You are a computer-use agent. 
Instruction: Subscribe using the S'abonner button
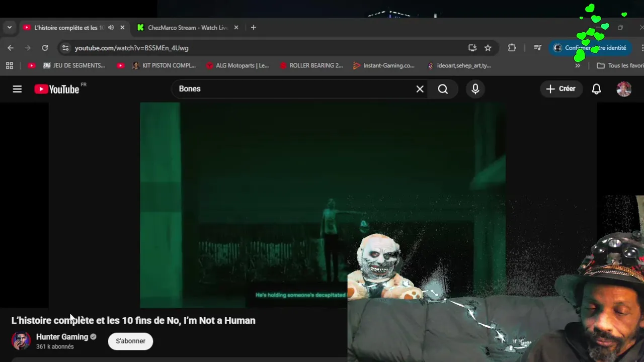click(130, 341)
